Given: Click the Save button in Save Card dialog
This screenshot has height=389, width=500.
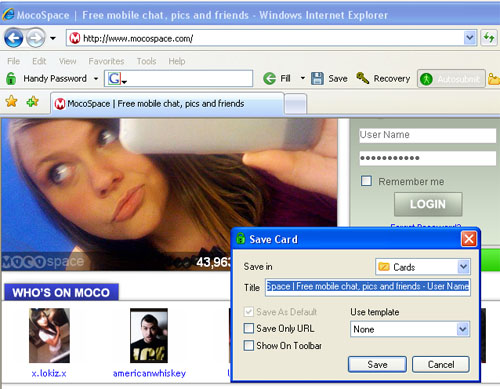Looking at the screenshot, I should pyautogui.click(x=377, y=364).
